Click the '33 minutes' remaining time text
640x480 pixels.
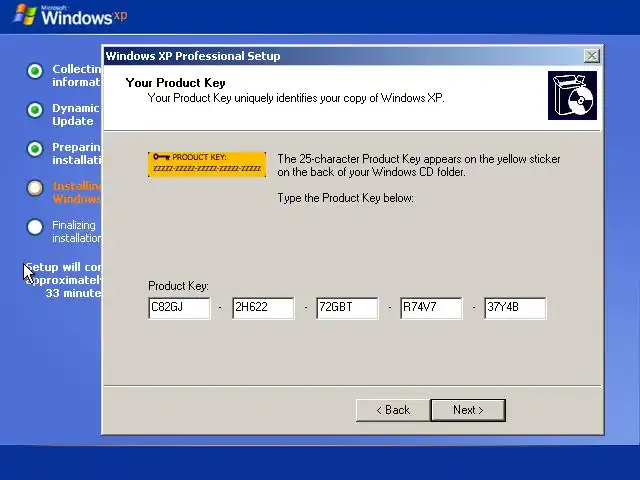[73, 293]
